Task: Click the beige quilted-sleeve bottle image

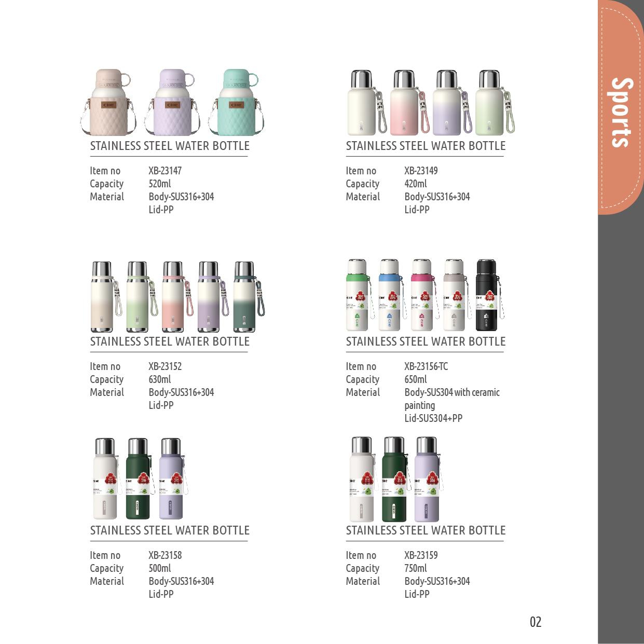Action: click(108, 102)
